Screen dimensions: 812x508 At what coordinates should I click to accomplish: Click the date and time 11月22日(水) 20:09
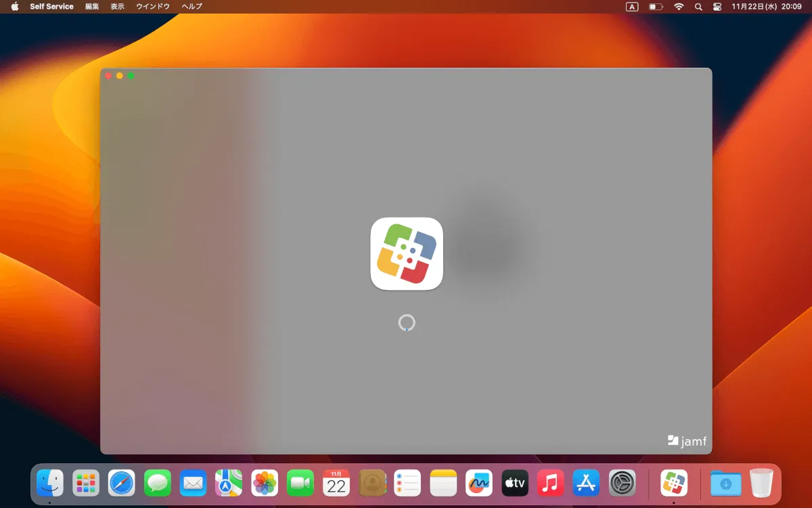(x=767, y=7)
